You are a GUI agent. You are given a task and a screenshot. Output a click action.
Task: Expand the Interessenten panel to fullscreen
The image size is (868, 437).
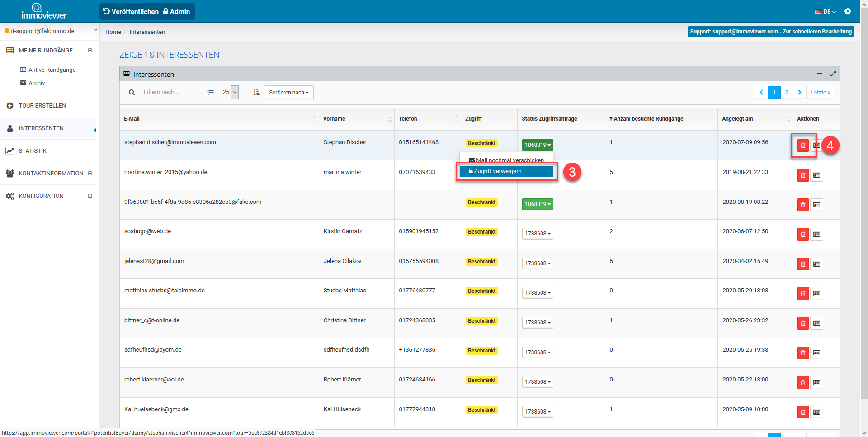point(833,74)
